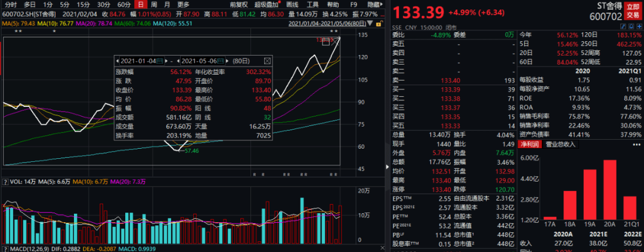The height and width of the screenshot is (252, 644).
Task: Select the 日 daily period
Action: click(x=141, y=5)
